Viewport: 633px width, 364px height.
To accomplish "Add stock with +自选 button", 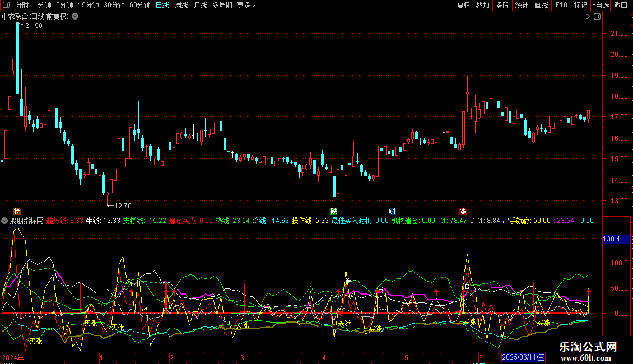I will pos(600,5).
